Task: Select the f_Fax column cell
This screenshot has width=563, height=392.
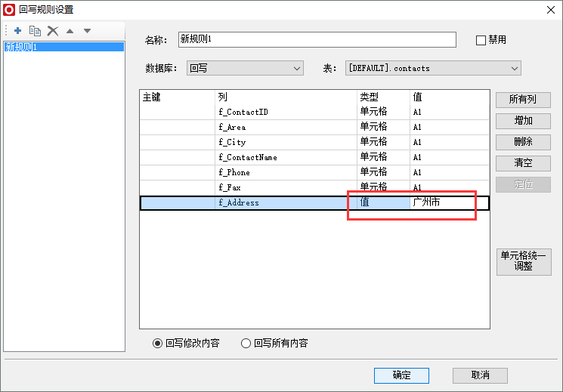Action: [286, 187]
